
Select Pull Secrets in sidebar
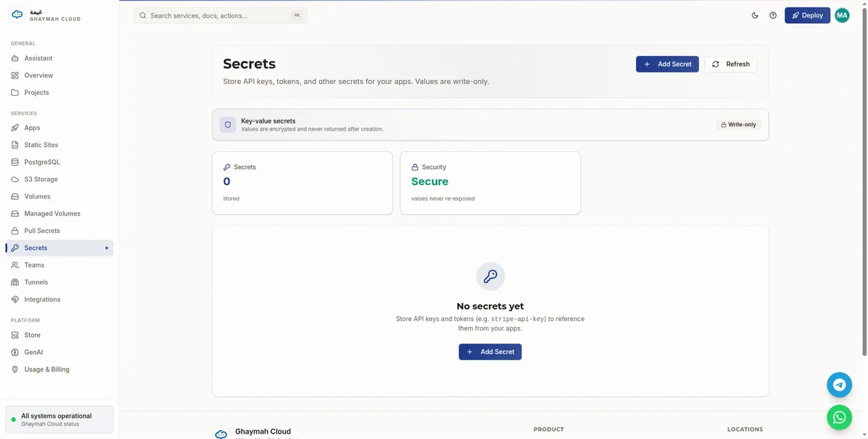(60, 231)
